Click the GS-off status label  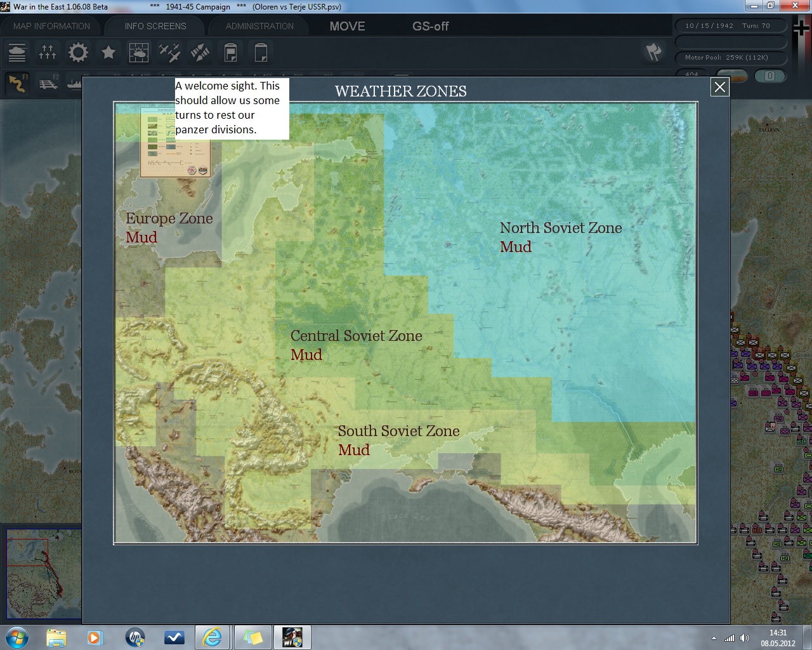tap(430, 26)
